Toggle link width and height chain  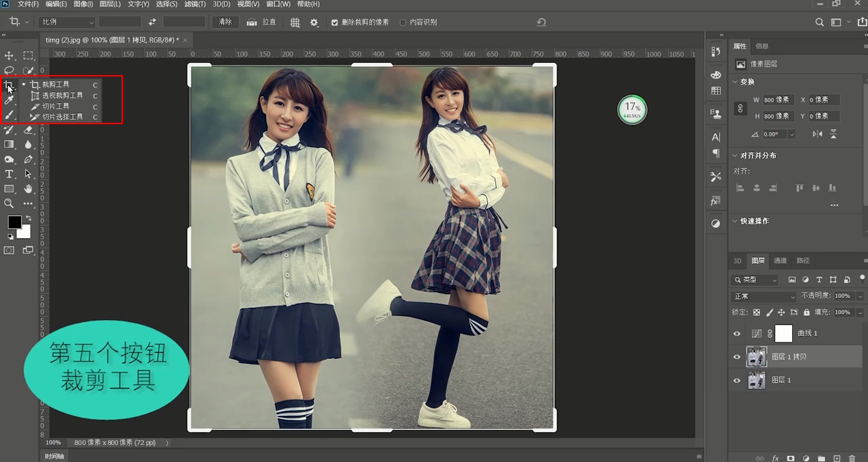[x=740, y=108]
